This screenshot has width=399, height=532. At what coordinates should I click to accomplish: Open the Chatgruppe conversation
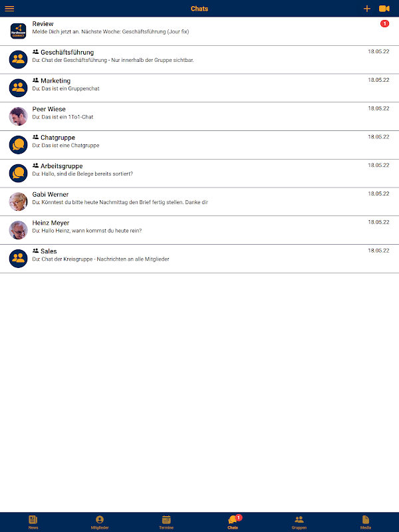pyautogui.click(x=199, y=145)
